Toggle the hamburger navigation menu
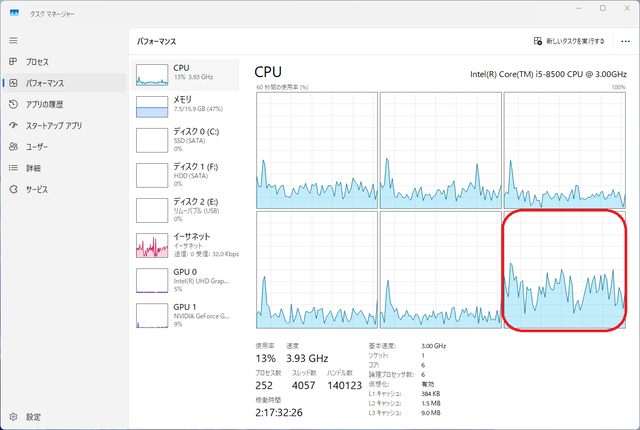Viewport: 640px width, 430px height. [x=13, y=40]
